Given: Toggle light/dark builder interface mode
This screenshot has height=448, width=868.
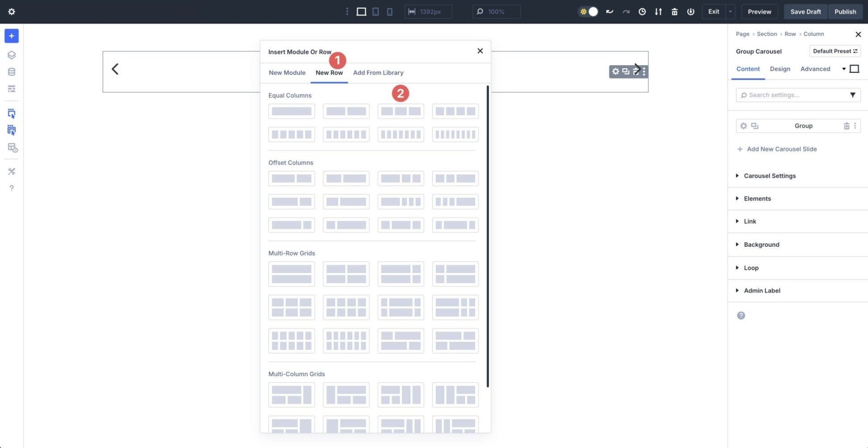Looking at the screenshot, I should pos(588,12).
